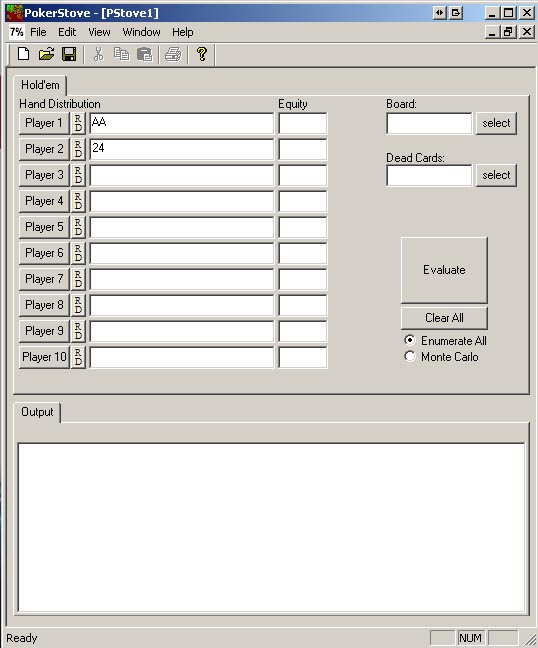The height and width of the screenshot is (648, 538).
Task: Click the Clear All button
Action: click(444, 318)
